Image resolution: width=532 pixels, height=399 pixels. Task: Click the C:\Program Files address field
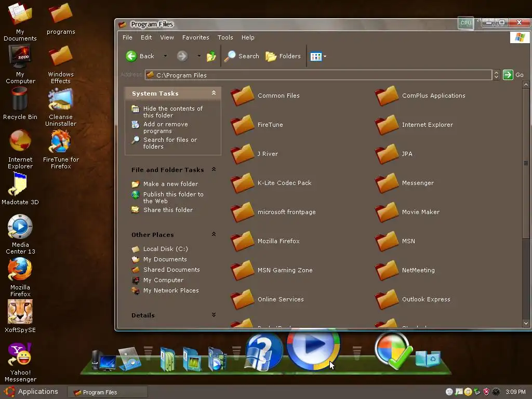coord(318,75)
